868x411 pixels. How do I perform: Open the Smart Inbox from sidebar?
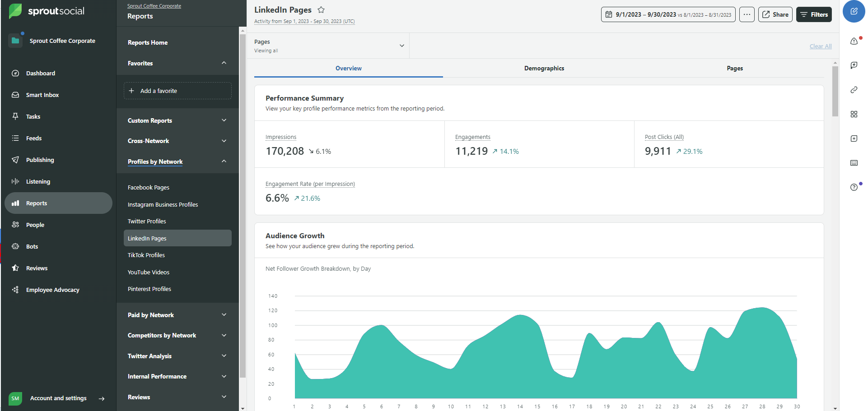(x=42, y=95)
